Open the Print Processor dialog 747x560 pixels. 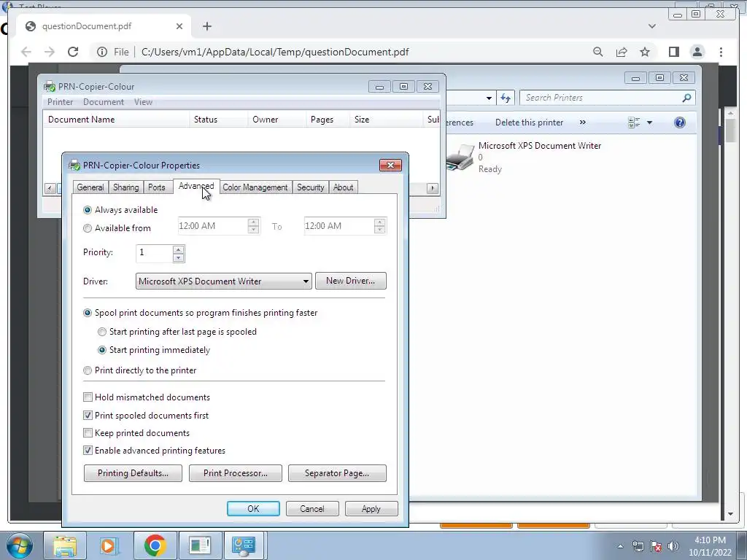[x=236, y=473]
